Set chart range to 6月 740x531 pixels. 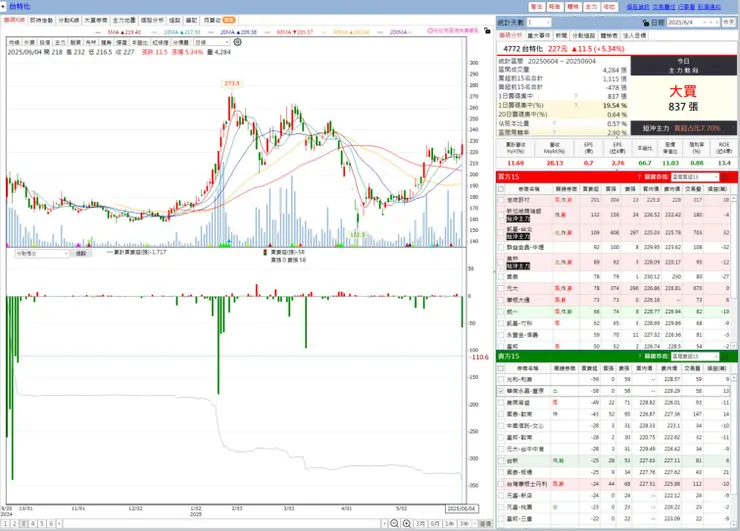[435, 523]
